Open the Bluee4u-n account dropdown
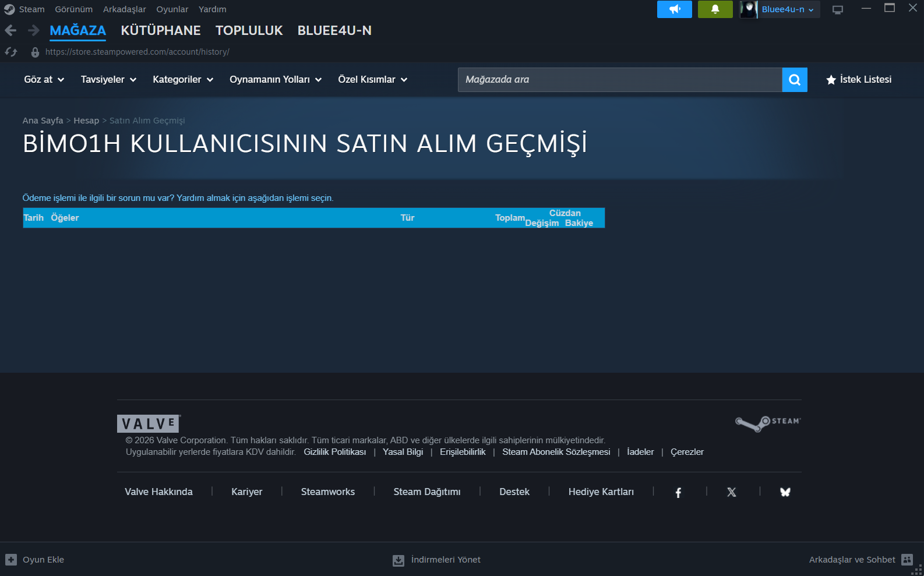Screen dimensions: 924x576 (788, 9)
